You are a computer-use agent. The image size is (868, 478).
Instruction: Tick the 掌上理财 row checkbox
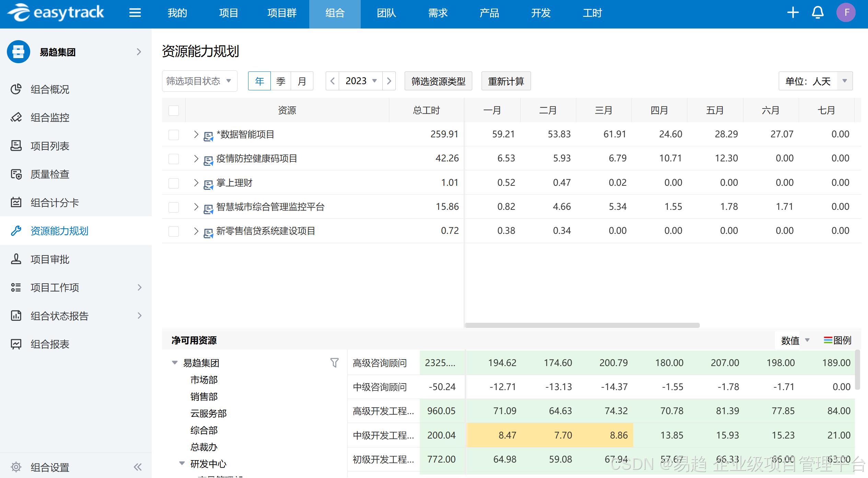(174, 183)
